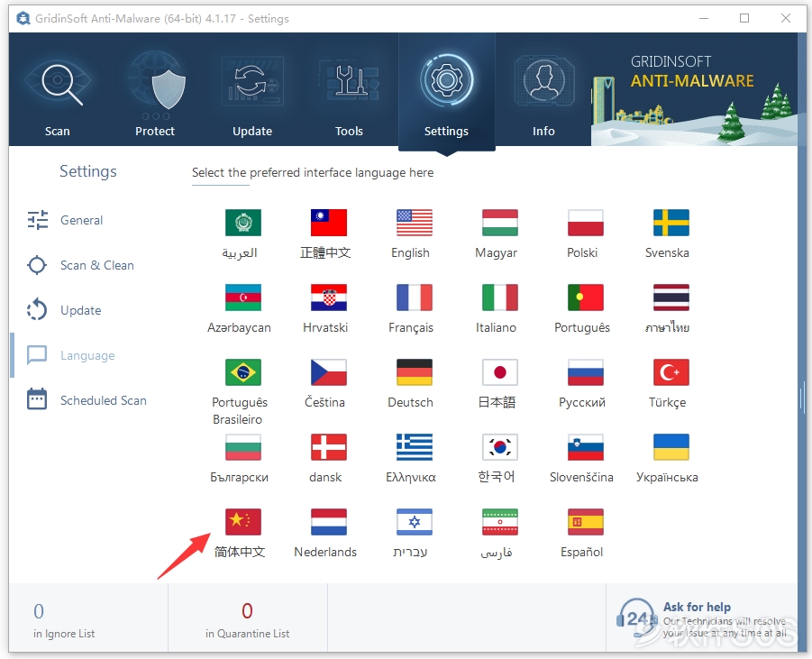
Task: Click the Scan & Clean crosshair icon
Action: tap(37, 265)
